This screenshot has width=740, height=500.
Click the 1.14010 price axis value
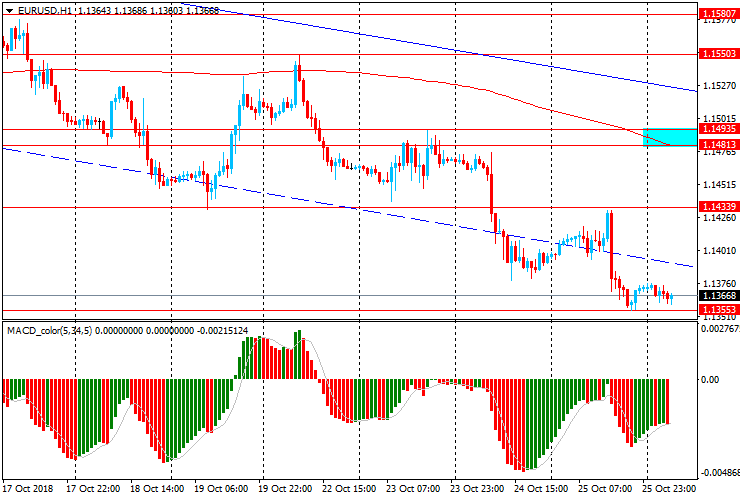(719, 251)
